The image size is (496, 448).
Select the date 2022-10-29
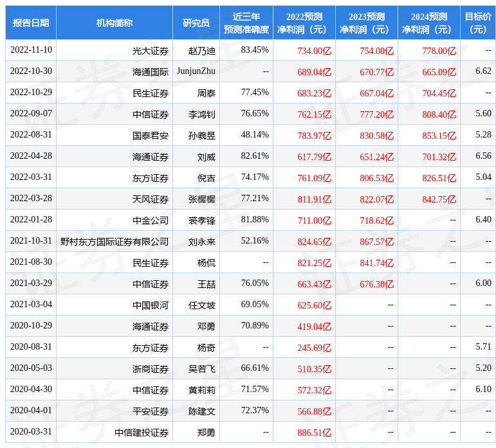coord(31,93)
